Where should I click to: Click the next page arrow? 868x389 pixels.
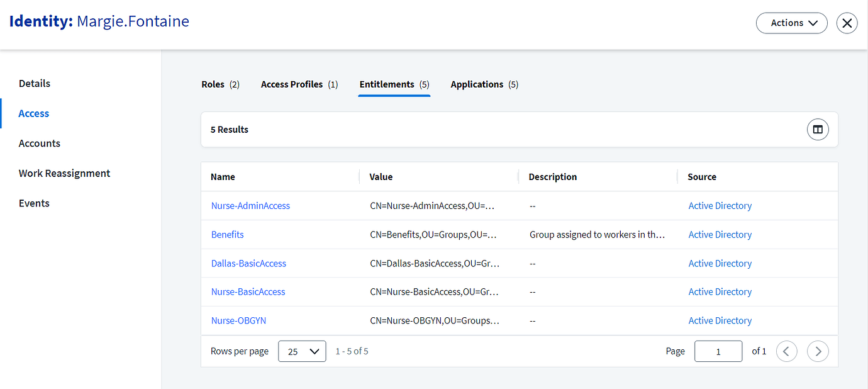(818, 351)
